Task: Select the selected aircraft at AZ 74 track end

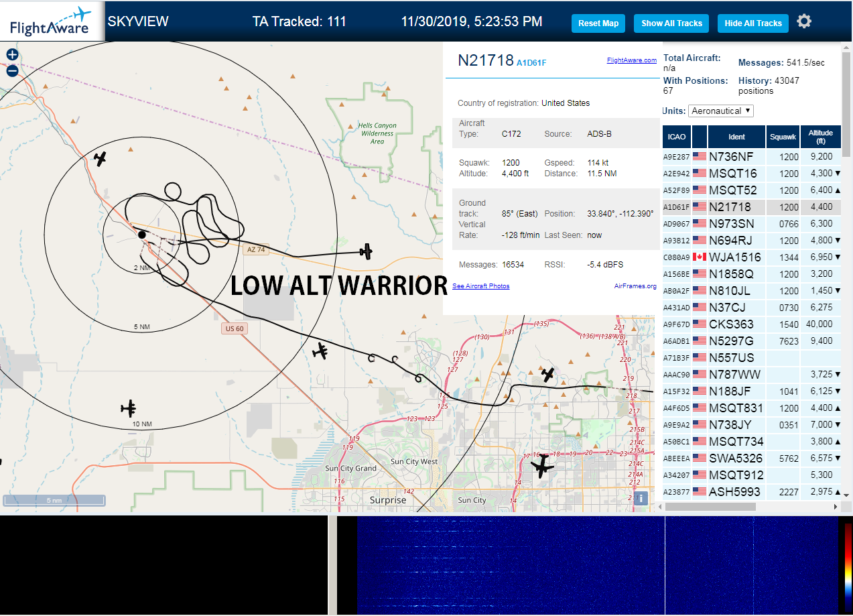Action: click(x=366, y=251)
